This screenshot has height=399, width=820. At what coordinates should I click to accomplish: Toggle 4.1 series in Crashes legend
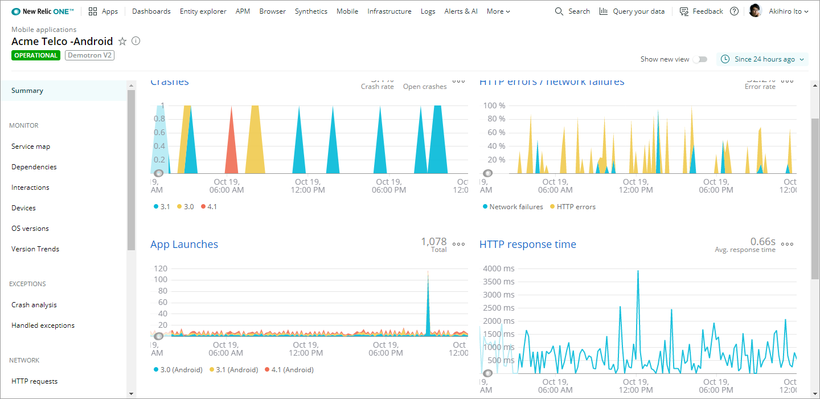pos(209,207)
